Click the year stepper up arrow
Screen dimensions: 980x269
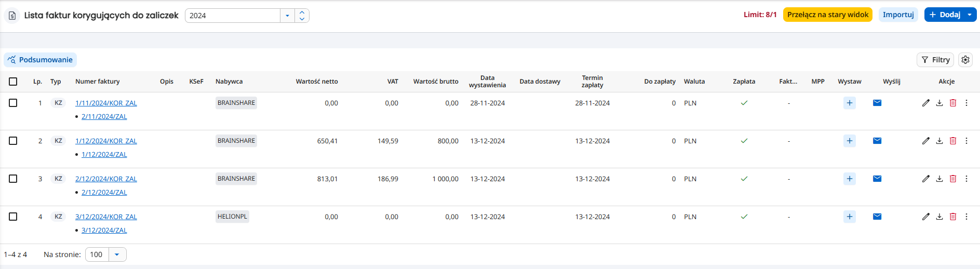click(302, 12)
